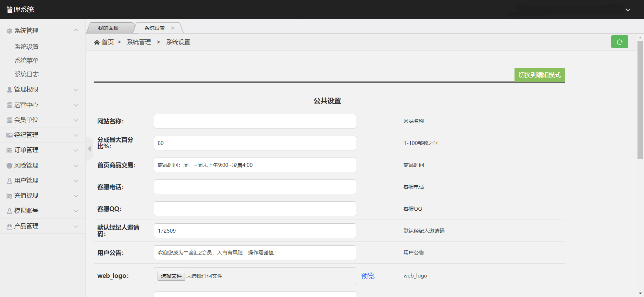Click the shield icon beside 风险管理
The height and width of the screenshot is (297, 644).
tap(9, 165)
